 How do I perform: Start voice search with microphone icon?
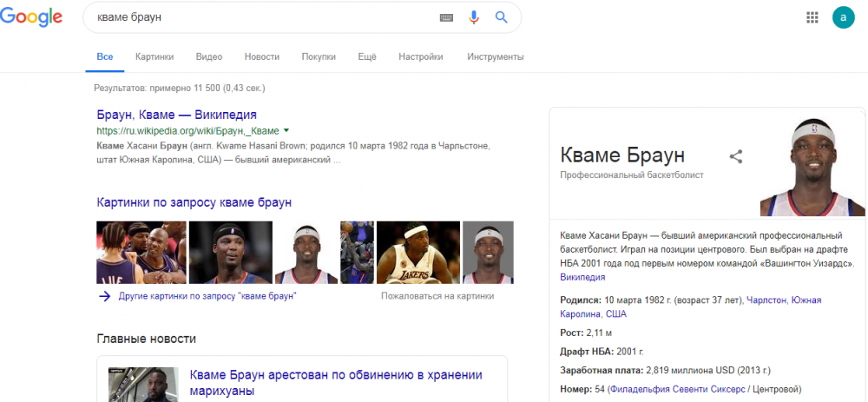474,17
